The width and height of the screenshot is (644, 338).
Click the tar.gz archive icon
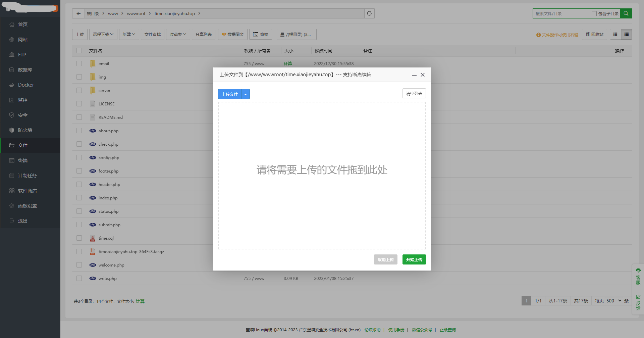coord(93,251)
